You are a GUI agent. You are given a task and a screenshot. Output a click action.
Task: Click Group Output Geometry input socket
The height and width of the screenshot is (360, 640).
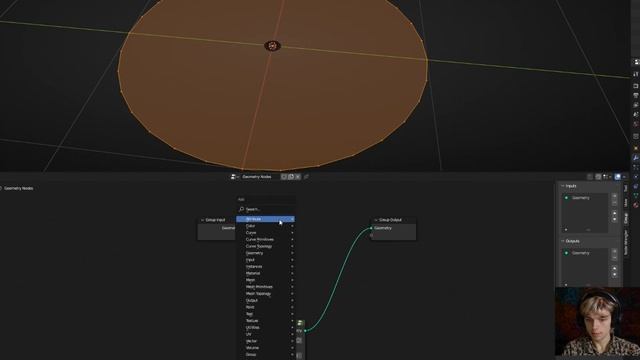pyautogui.click(x=371, y=228)
